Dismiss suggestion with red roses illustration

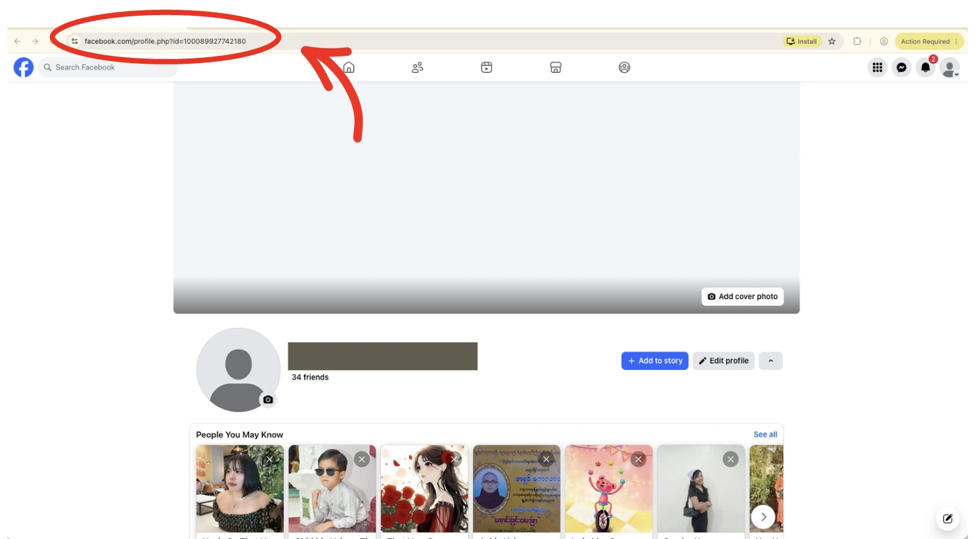[x=454, y=459]
